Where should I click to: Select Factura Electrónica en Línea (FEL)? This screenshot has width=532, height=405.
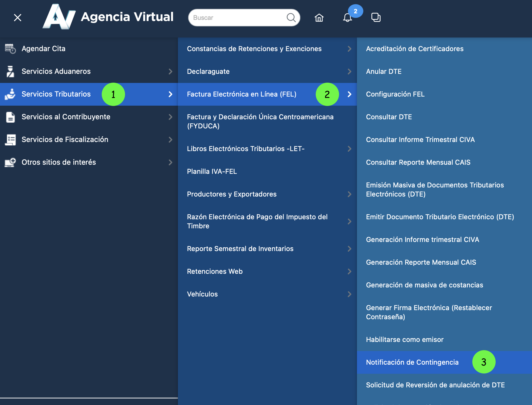[267, 94]
